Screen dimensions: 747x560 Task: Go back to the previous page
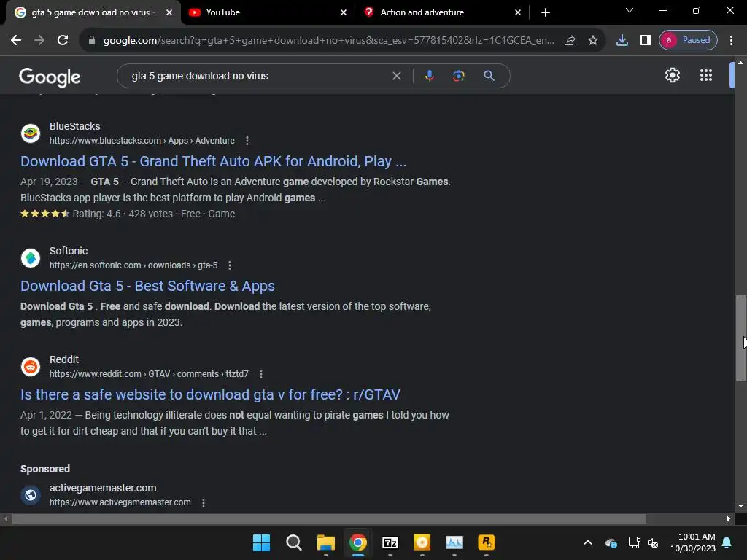click(x=16, y=40)
